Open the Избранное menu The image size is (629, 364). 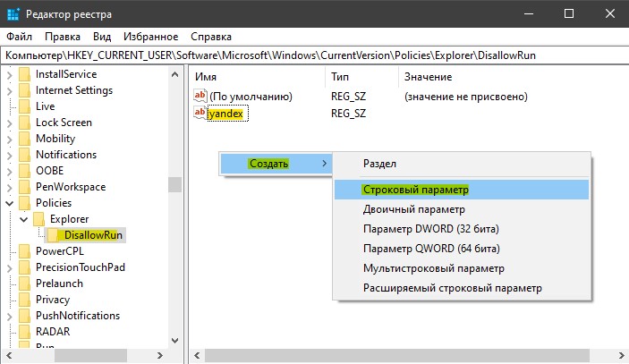pos(150,37)
